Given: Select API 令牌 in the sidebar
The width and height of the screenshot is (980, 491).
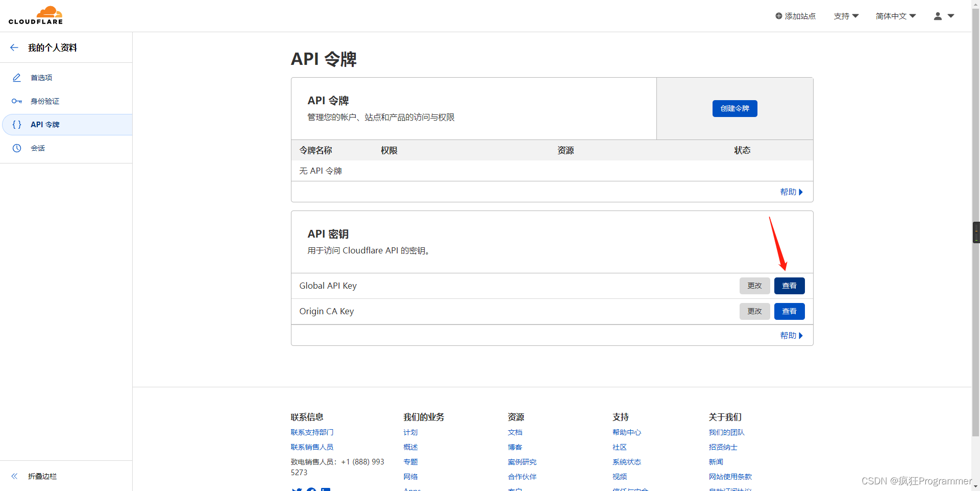Looking at the screenshot, I should click(x=45, y=124).
